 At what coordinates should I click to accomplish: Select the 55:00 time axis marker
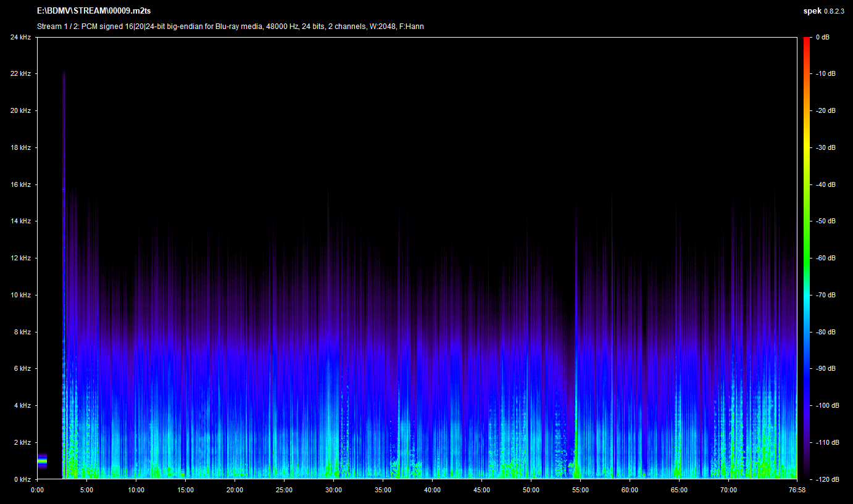pyautogui.click(x=580, y=490)
